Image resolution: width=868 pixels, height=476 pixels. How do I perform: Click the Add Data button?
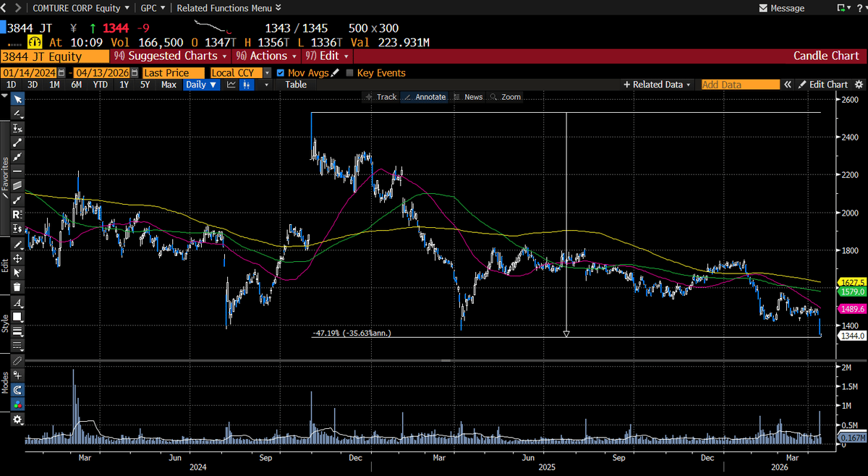tap(739, 85)
